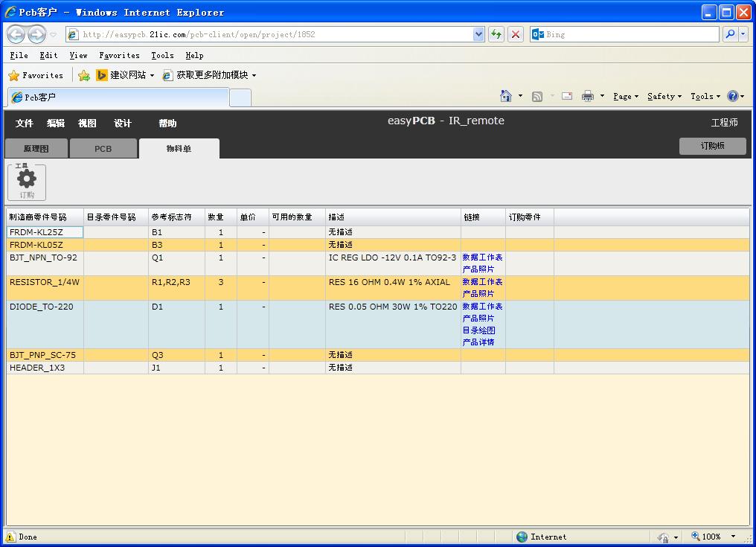Expand the 获取更多附加模块 dropdown
Viewport: 756px width, 547px height.
(x=254, y=75)
